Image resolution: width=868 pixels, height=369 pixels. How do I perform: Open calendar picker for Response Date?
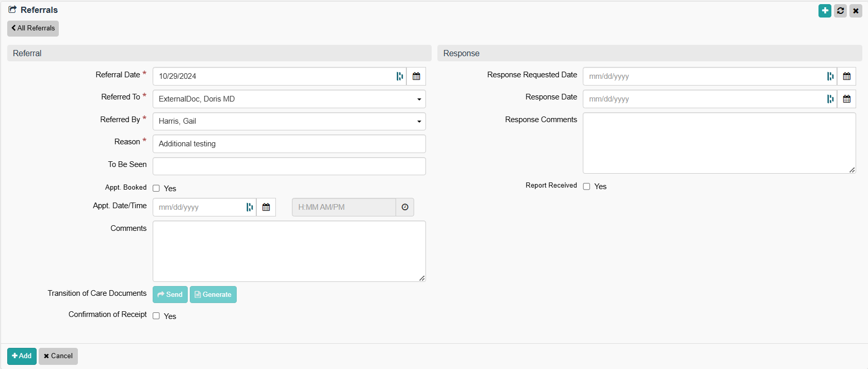pos(846,99)
